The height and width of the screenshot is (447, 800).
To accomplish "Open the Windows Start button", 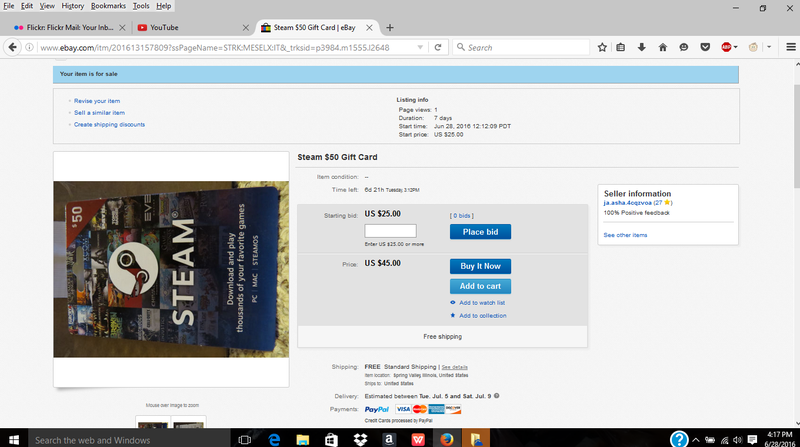I will pyautogui.click(x=14, y=439).
